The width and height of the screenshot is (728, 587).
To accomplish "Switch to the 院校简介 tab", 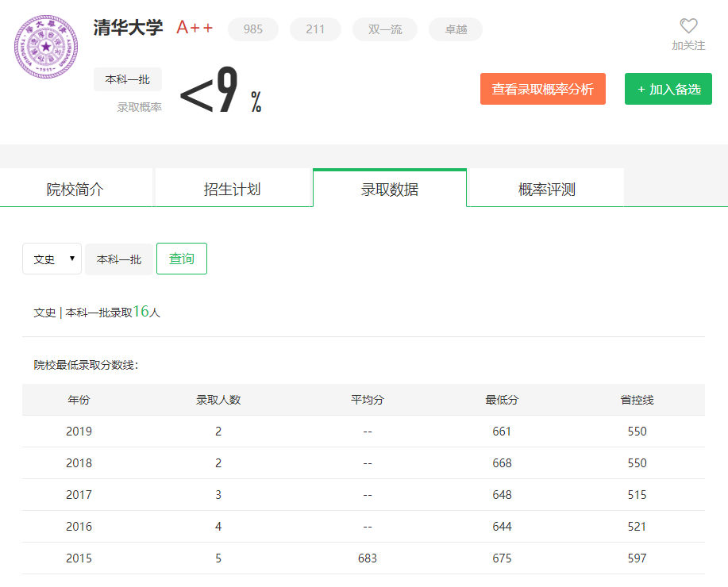I will [76, 189].
